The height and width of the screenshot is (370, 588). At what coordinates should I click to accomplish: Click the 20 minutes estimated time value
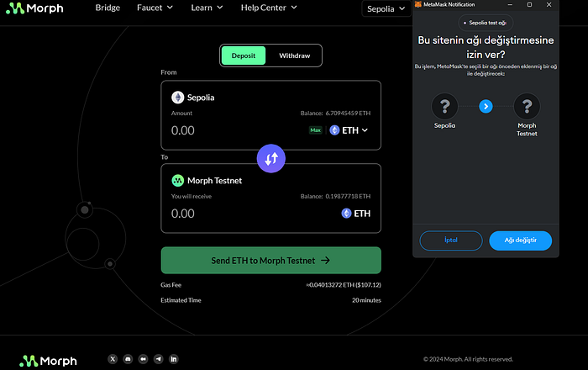coord(366,300)
